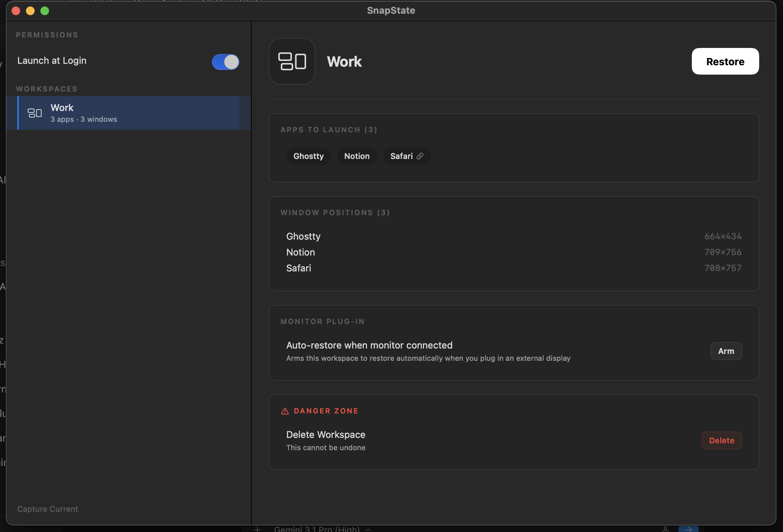The height and width of the screenshot is (532, 783).
Task: Click the Work title heading
Action: [344, 62]
